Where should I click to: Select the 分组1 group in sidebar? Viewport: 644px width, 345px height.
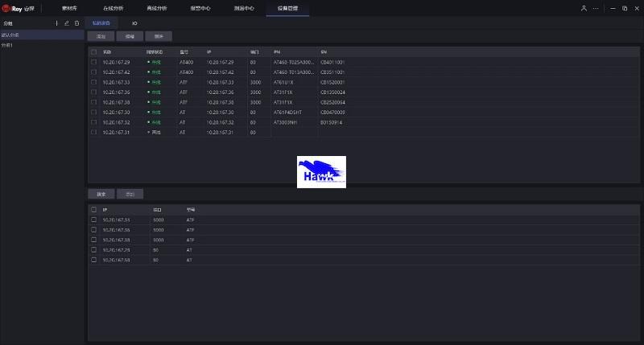click(8, 46)
